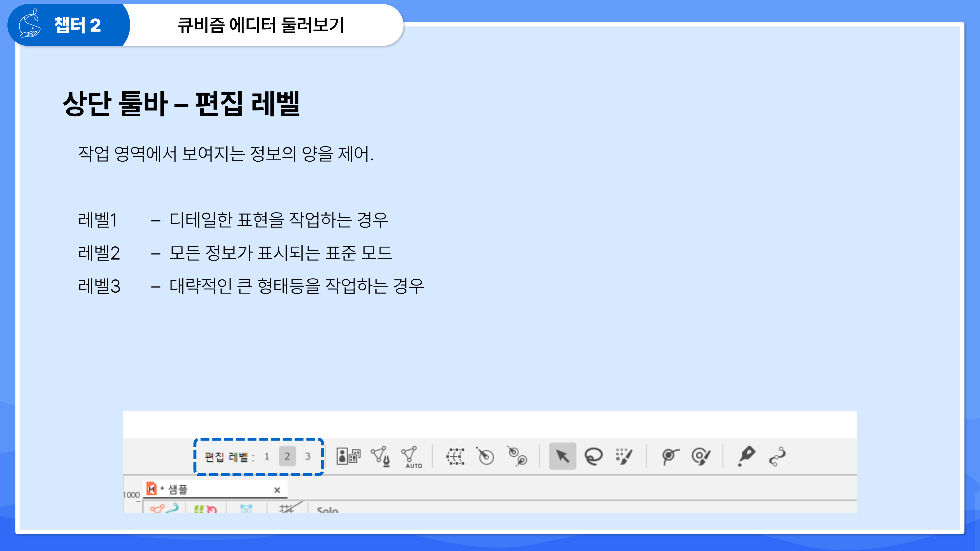Click the rotation deformer creation tool

coord(485,456)
